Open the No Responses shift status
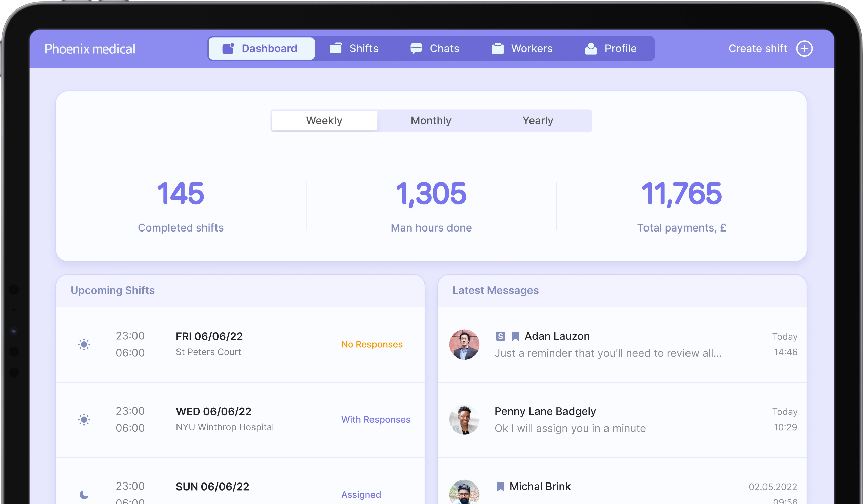863x504 pixels. [372, 344]
